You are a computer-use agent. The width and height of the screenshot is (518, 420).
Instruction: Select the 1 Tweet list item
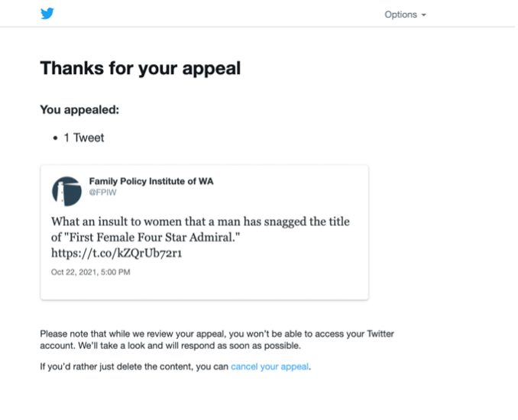pos(84,138)
